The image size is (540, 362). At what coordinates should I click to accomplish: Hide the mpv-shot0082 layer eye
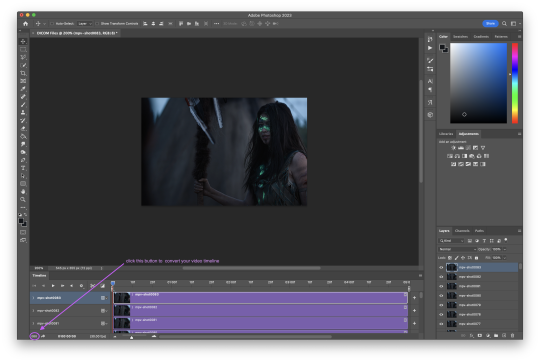(x=441, y=277)
